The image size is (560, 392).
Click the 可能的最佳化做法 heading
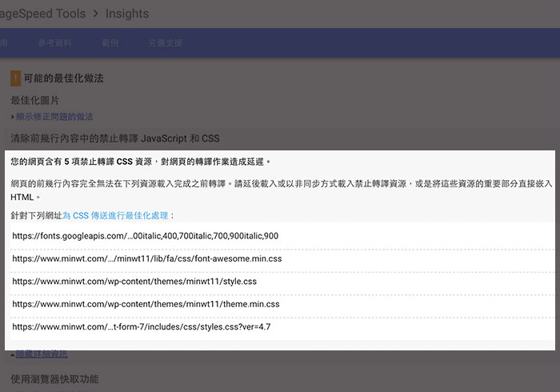tap(63, 78)
